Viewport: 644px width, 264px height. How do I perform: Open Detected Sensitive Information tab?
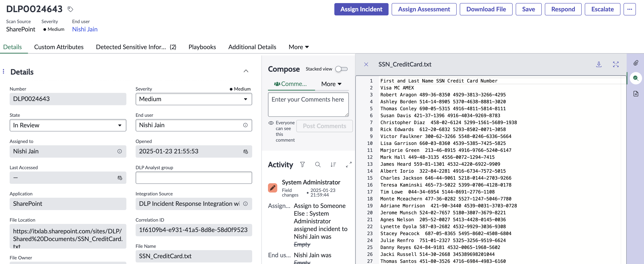[x=136, y=47]
